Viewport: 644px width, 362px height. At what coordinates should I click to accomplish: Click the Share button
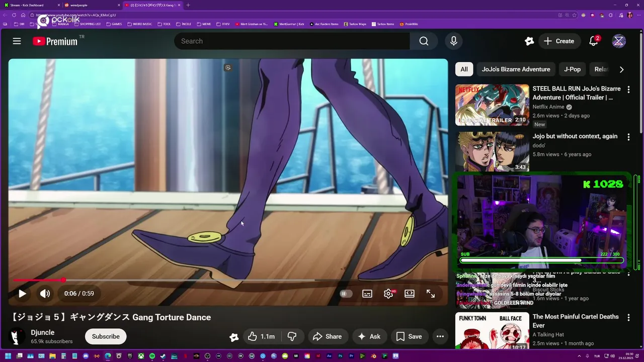click(327, 336)
